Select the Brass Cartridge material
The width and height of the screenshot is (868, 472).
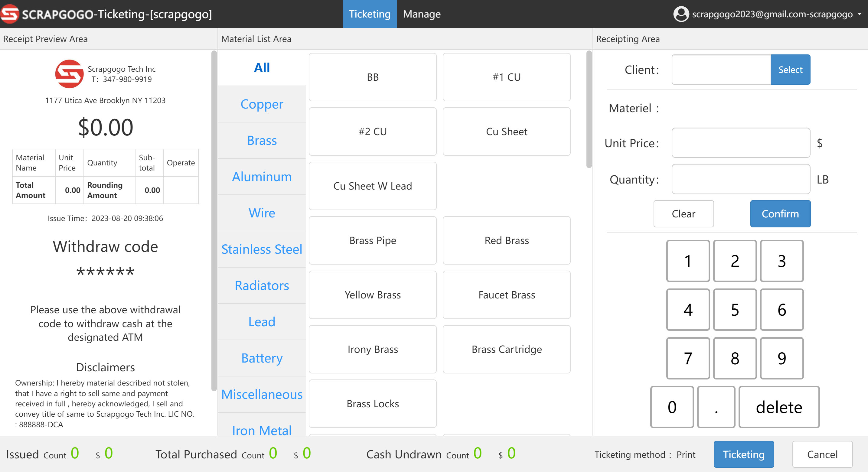click(507, 349)
